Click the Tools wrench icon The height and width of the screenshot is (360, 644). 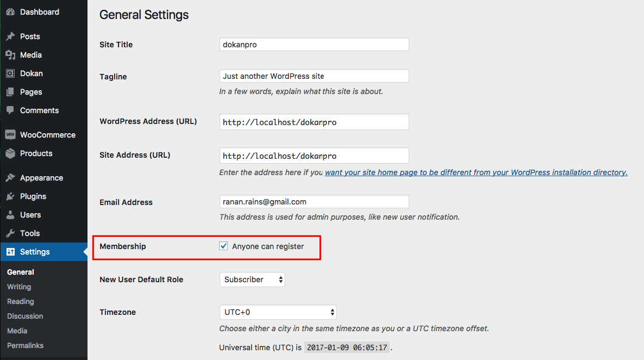pyautogui.click(x=10, y=233)
